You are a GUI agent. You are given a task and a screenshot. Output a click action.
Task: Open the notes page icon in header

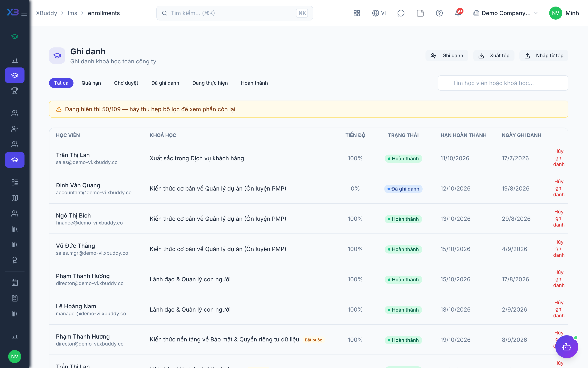tap(420, 13)
